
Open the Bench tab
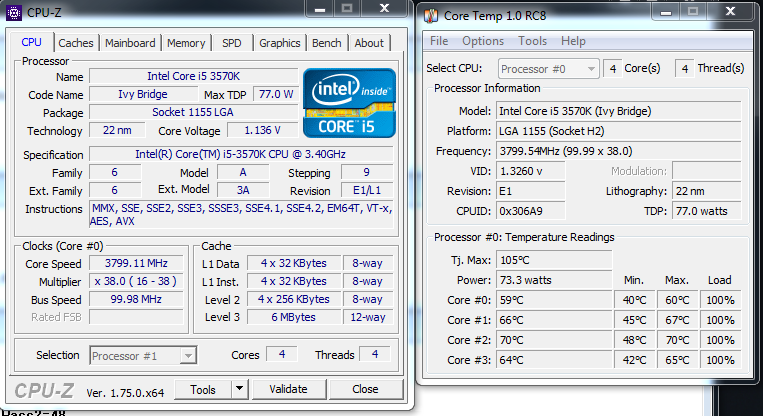pos(327,43)
